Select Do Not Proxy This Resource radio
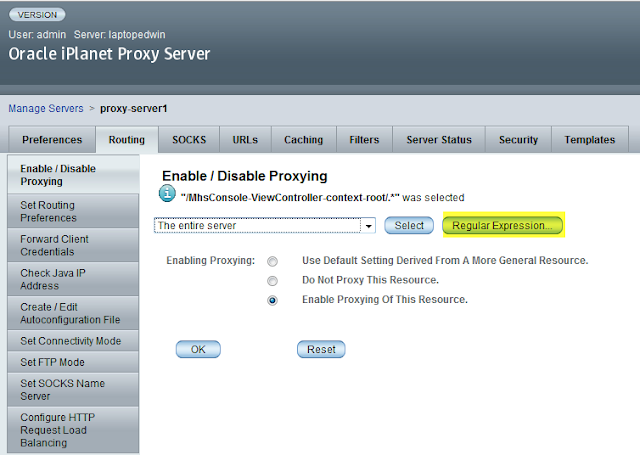 click(272, 281)
